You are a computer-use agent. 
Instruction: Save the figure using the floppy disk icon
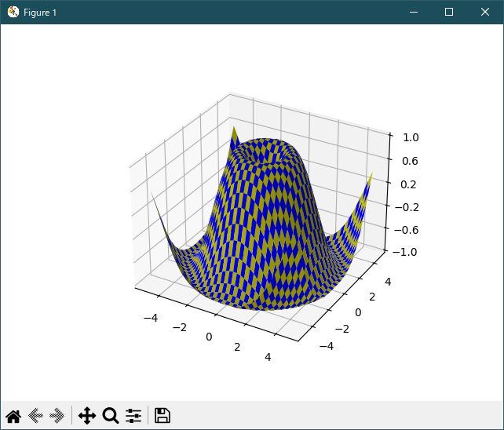(163, 416)
